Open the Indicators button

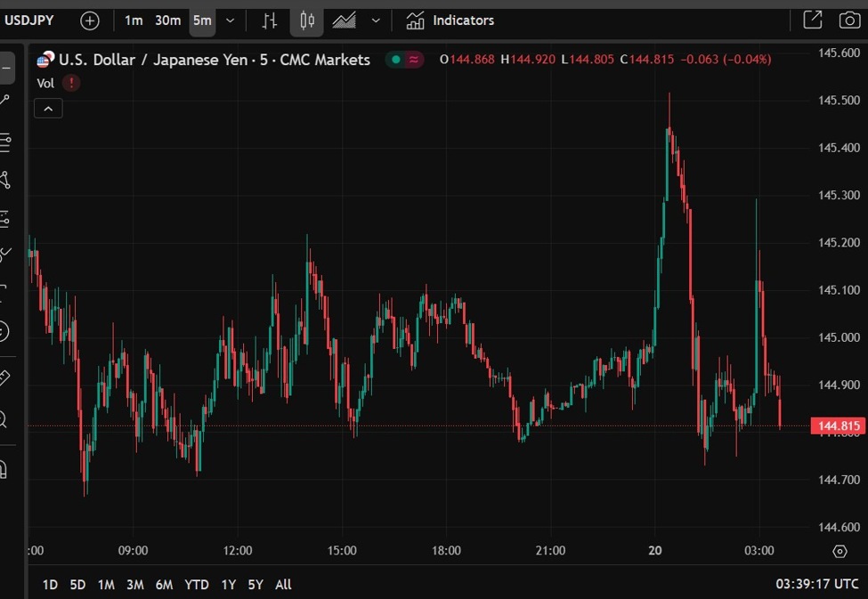pyautogui.click(x=450, y=20)
